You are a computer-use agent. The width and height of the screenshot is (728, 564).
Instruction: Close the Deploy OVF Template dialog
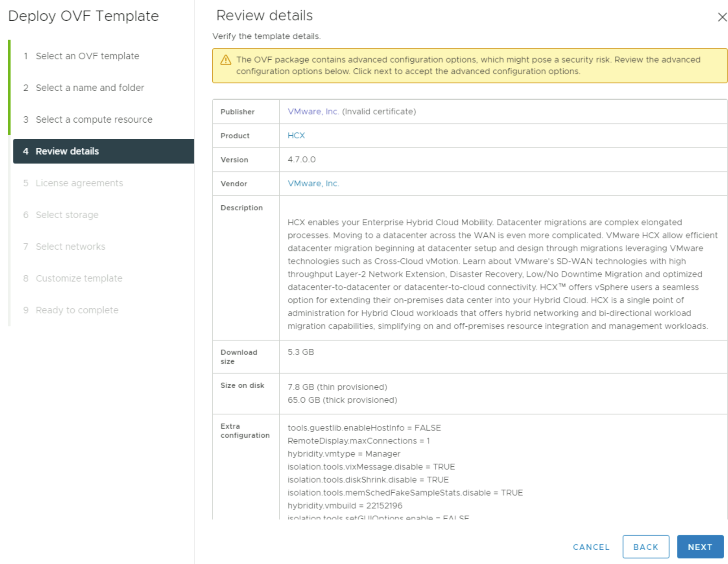722,18
